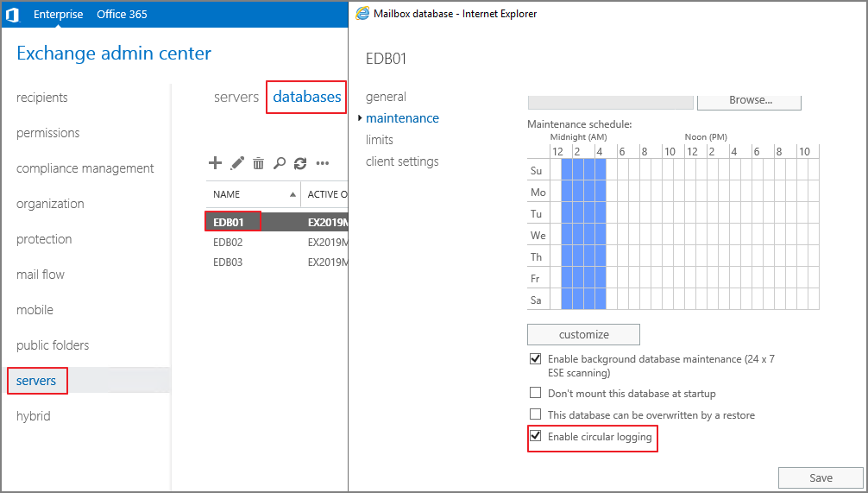Click the Browse... button
The height and width of the screenshot is (493, 868).
click(x=749, y=101)
